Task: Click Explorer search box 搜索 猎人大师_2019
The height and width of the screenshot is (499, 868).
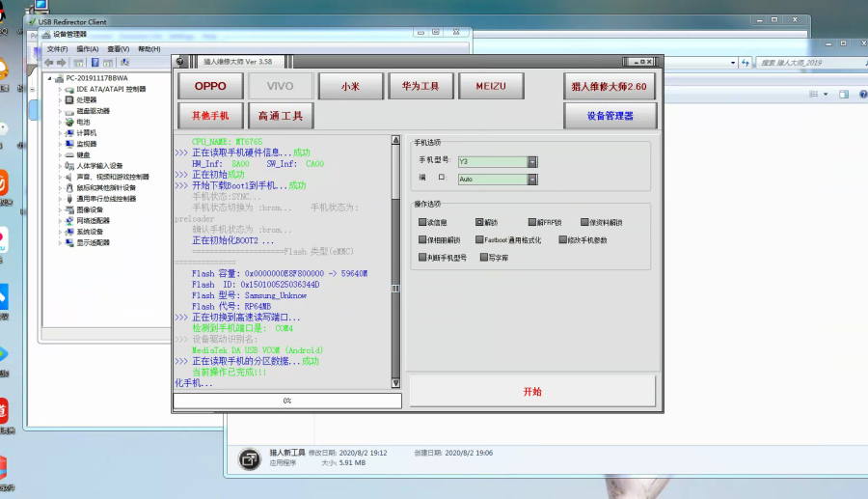Action: (x=809, y=63)
